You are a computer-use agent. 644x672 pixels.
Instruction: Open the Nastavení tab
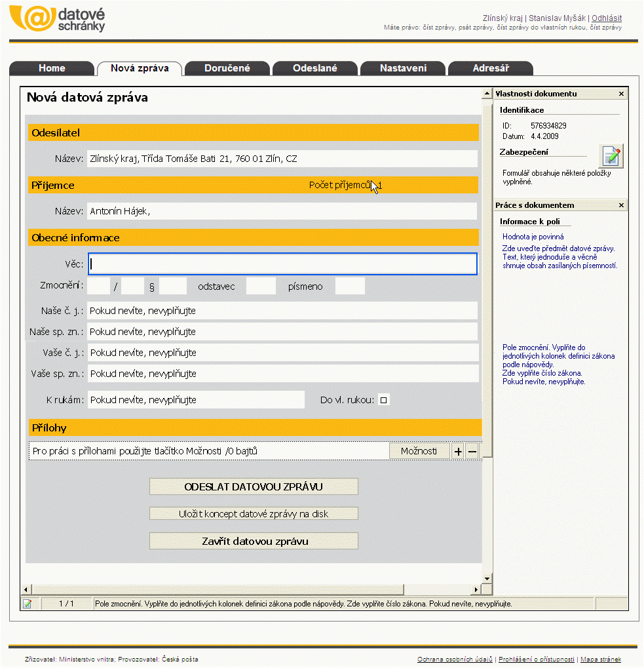[x=403, y=68]
